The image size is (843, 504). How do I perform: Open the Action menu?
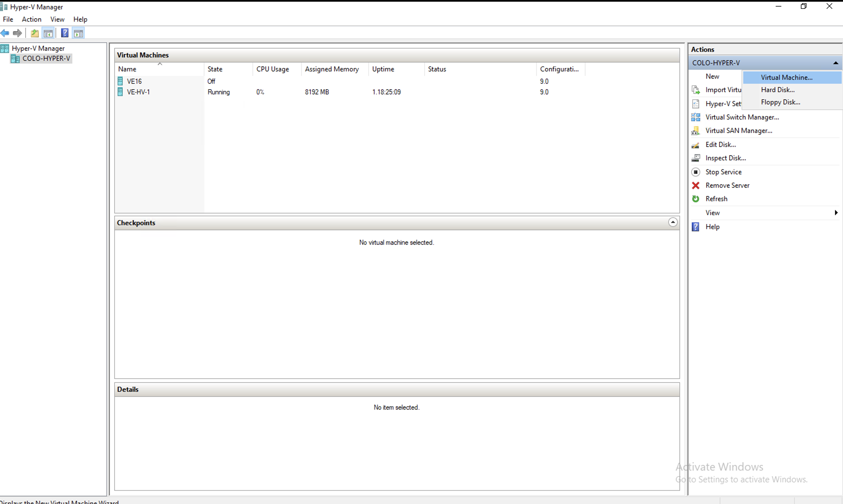32,19
